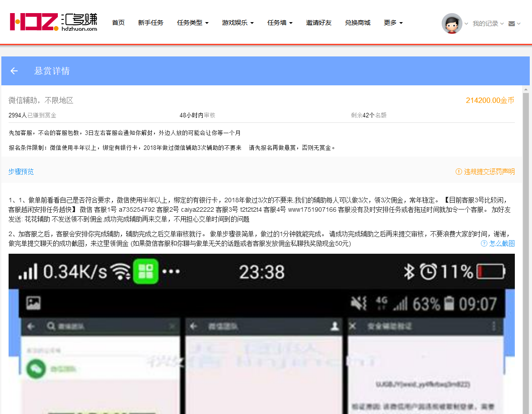Expand the arrow next to the avatar
This screenshot has height=414, width=532.
tap(466, 24)
